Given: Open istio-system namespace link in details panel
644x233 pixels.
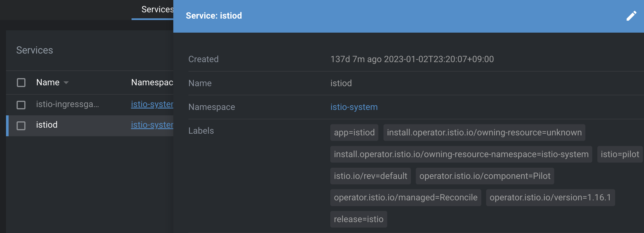Looking at the screenshot, I should point(354,107).
